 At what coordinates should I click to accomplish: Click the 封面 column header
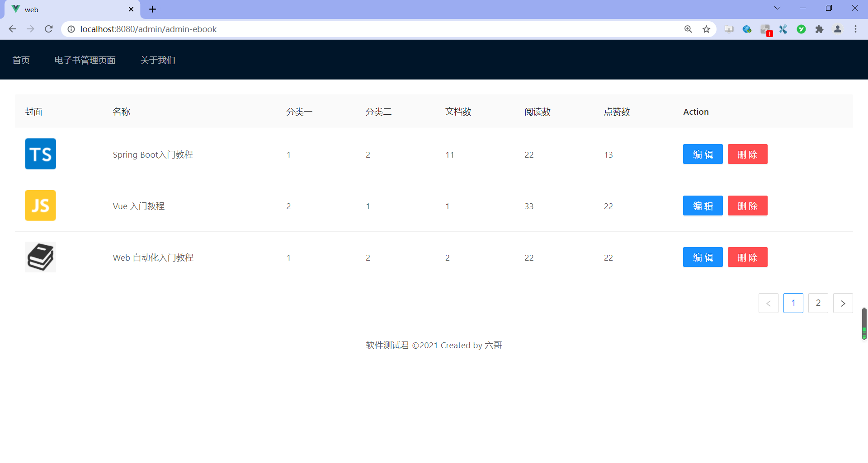(x=33, y=112)
